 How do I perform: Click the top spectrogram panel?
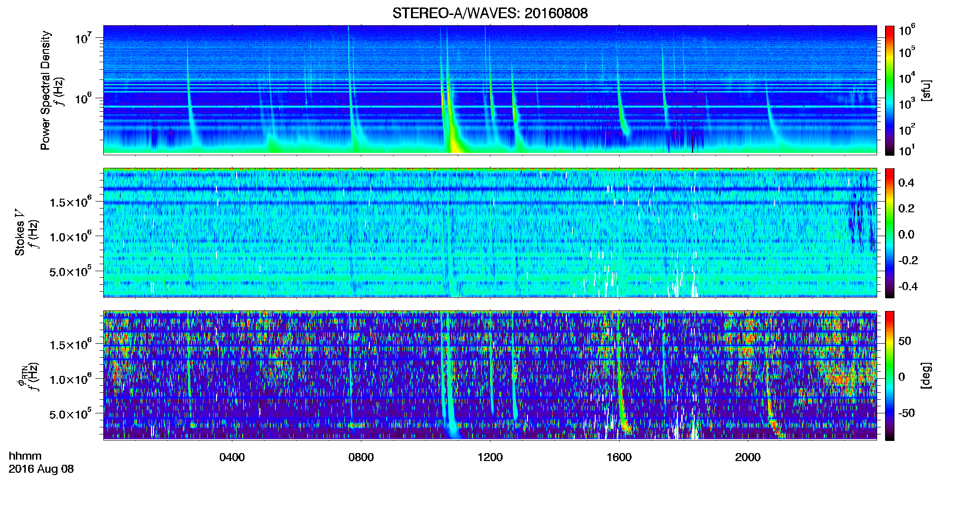pos(490,90)
